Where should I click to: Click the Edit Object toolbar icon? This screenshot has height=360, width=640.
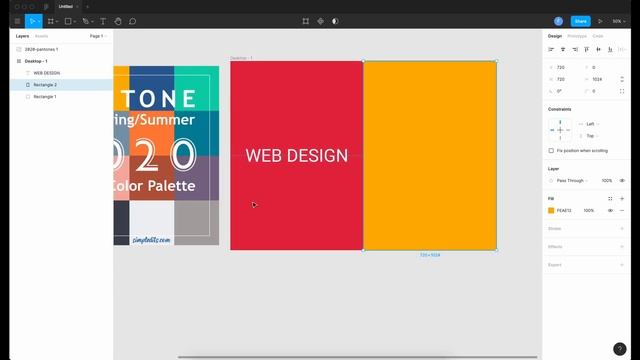(306, 21)
